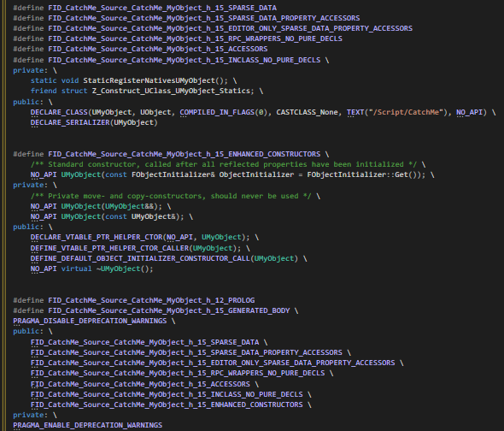Click indented h_15_SPARSE_DATA_PROPERTY_ACCESSORS usage line
The image size is (504, 431).
(186, 352)
